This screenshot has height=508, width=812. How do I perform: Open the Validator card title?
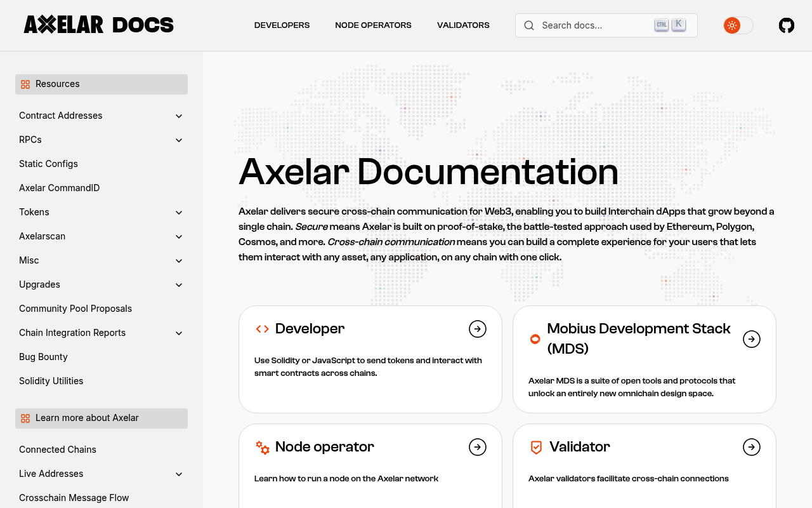coord(580,447)
